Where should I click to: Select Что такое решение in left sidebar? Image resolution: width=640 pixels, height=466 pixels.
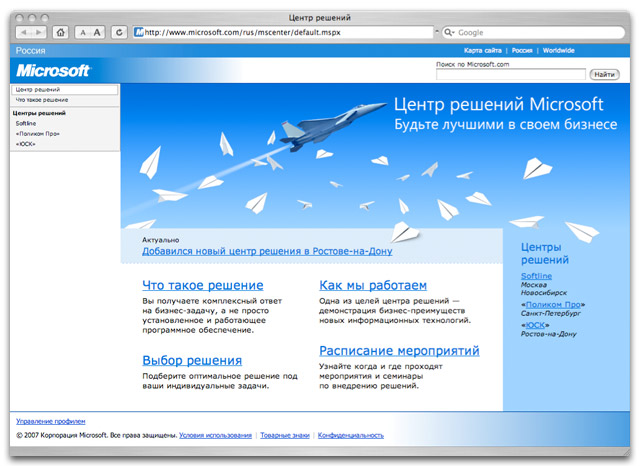tap(42, 100)
